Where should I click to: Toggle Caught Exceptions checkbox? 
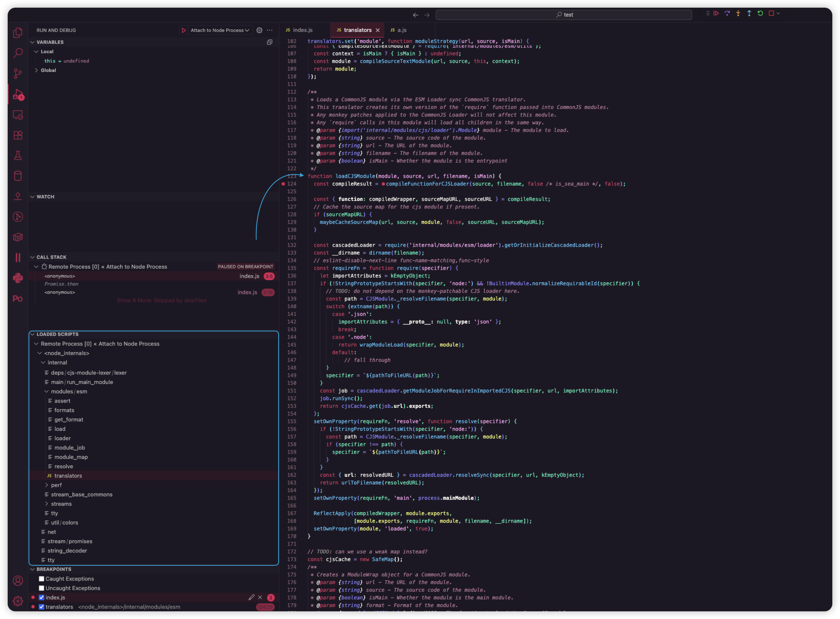pyautogui.click(x=42, y=579)
